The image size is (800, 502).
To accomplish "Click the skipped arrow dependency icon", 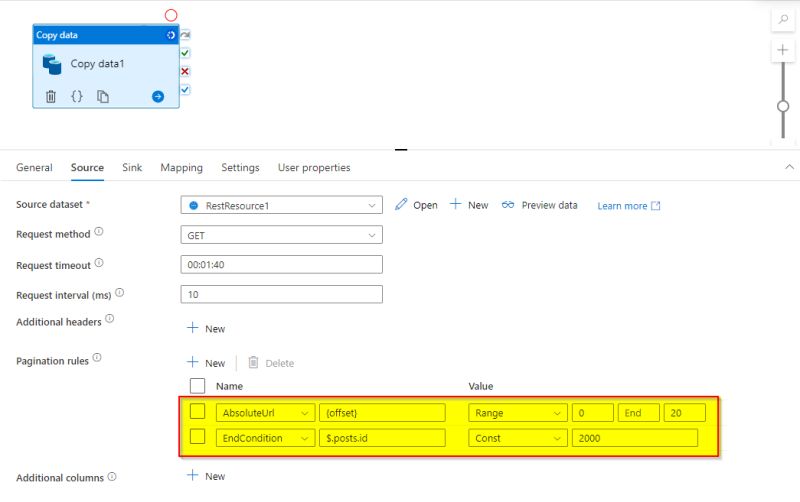I will coord(185,35).
